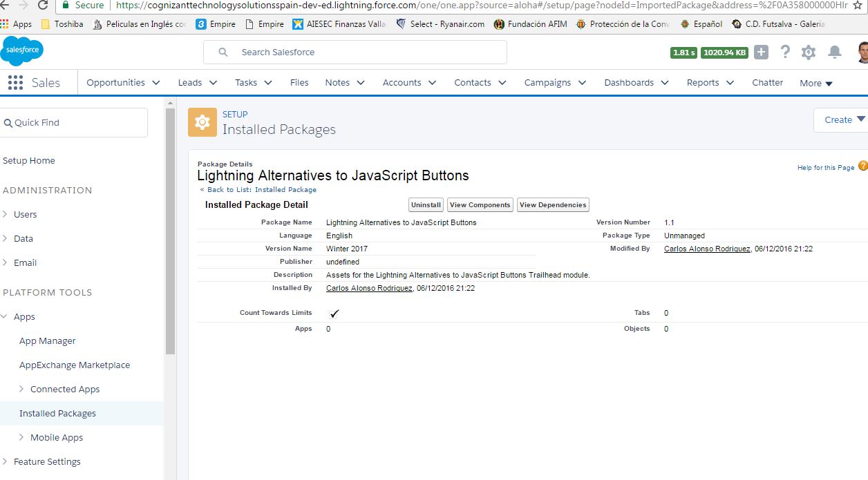Expand the Leads tab dropdown arrow

tap(213, 83)
